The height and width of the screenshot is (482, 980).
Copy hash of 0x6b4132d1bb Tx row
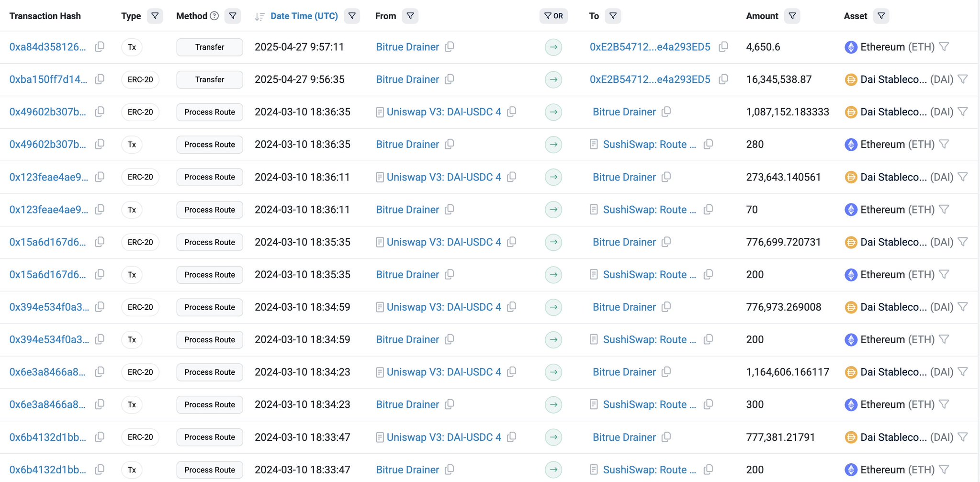[100, 470]
